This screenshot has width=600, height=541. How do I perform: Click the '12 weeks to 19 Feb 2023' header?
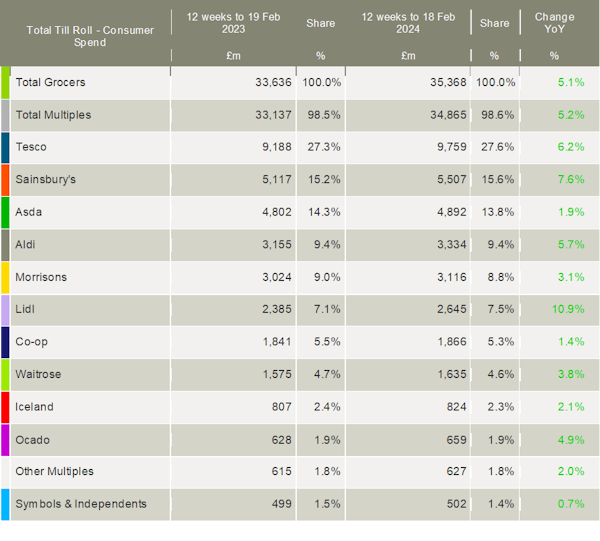click(233, 23)
